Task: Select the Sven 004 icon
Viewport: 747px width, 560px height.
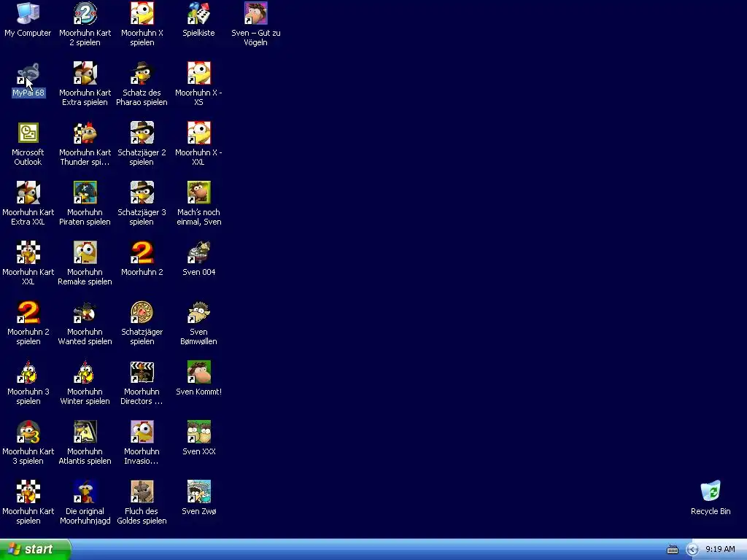Action: pyautogui.click(x=198, y=252)
